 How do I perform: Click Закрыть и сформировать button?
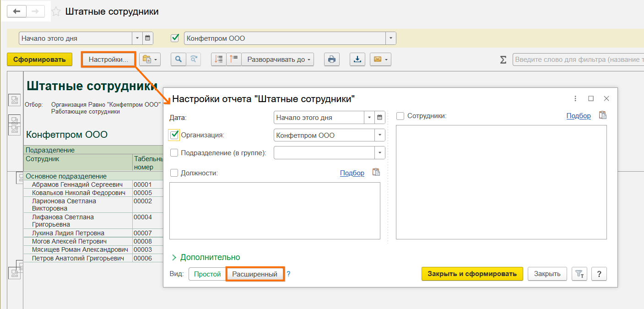[472, 274]
